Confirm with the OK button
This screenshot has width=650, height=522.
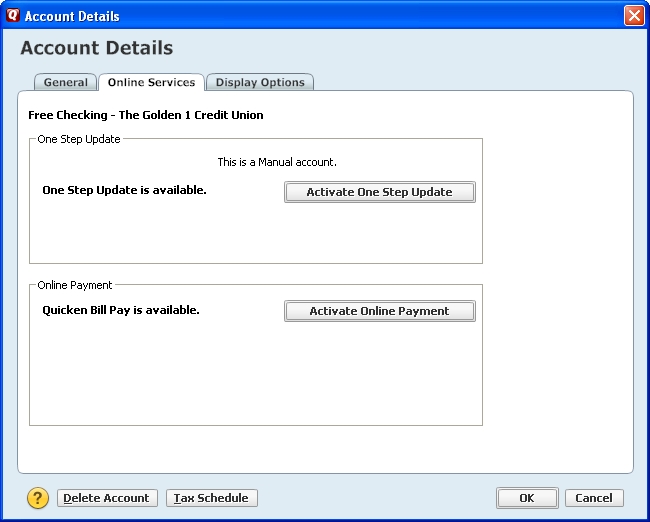[527, 498]
